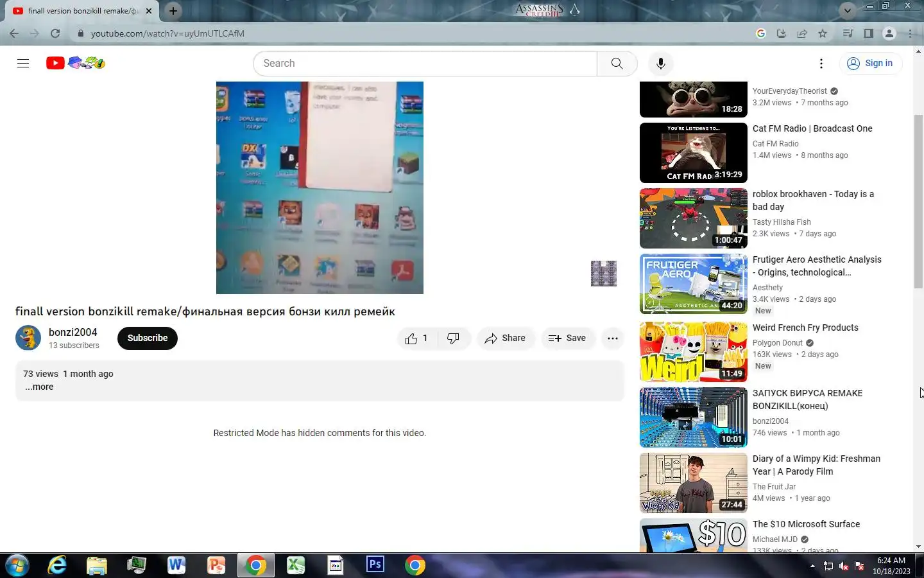The width and height of the screenshot is (924, 578).
Task: Subscribe to bonzi2004 channel
Action: 148,338
